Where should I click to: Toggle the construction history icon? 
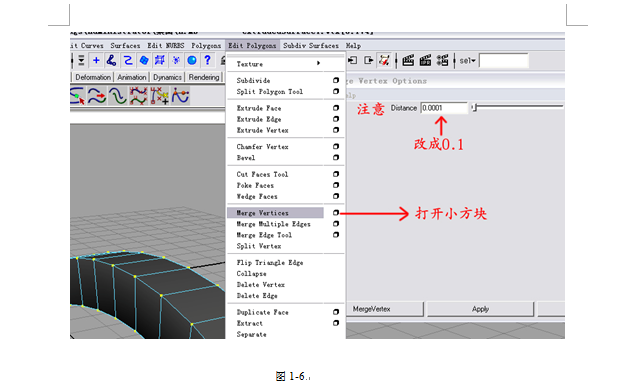click(385, 60)
